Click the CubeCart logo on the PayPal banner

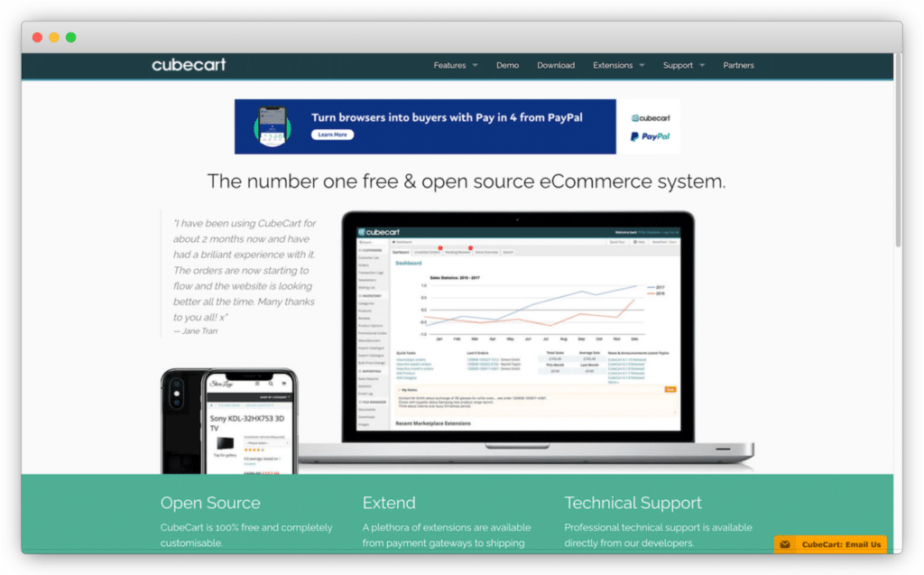pos(649,117)
